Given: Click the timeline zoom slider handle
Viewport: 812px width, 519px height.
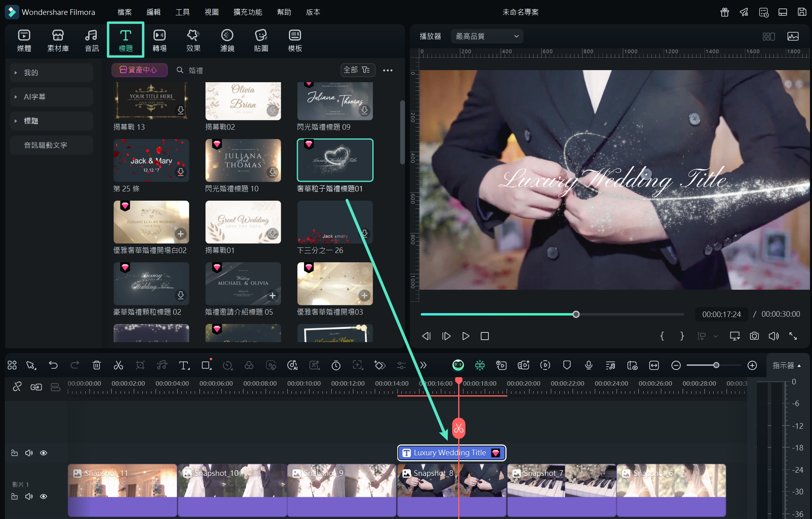Looking at the screenshot, I should click(716, 365).
